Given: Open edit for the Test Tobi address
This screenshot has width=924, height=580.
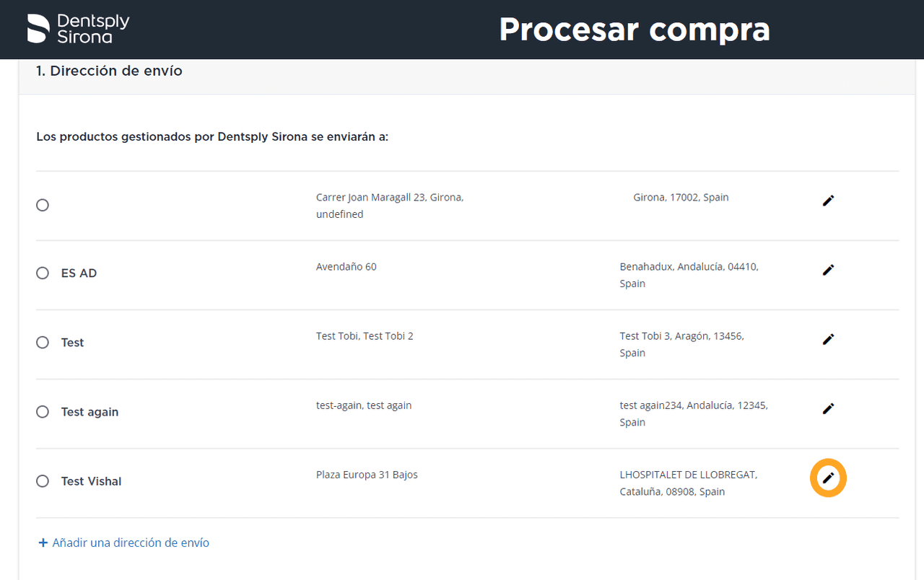Looking at the screenshot, I should (x=828, y=339).
